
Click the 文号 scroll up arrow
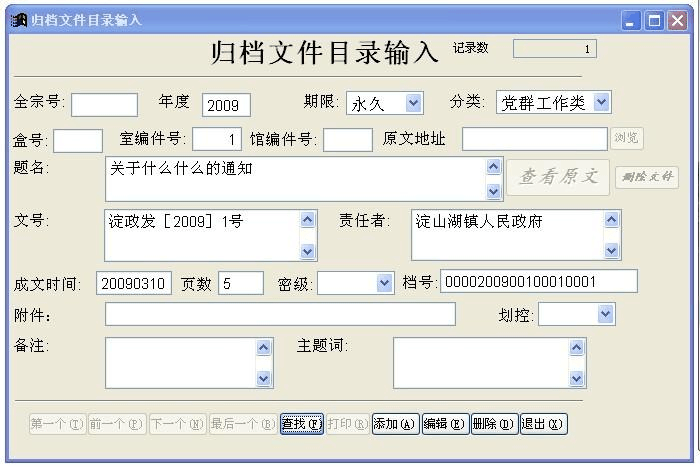click(x=308, y=220)
